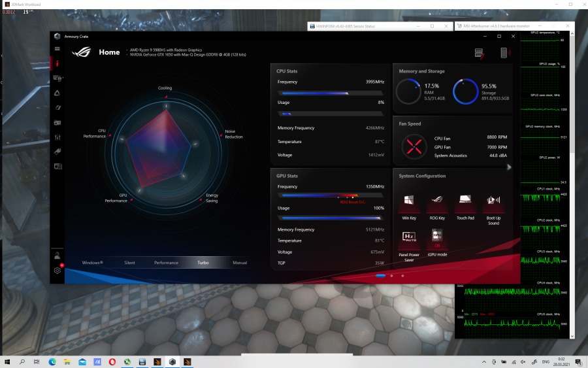Open the User Center profile icon
The height and width of the screenshot is (368, 588).
[57, 256]
